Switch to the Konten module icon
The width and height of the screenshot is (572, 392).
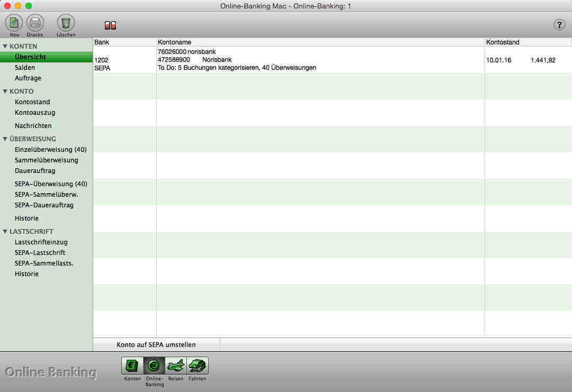click(x=132, y=366)
